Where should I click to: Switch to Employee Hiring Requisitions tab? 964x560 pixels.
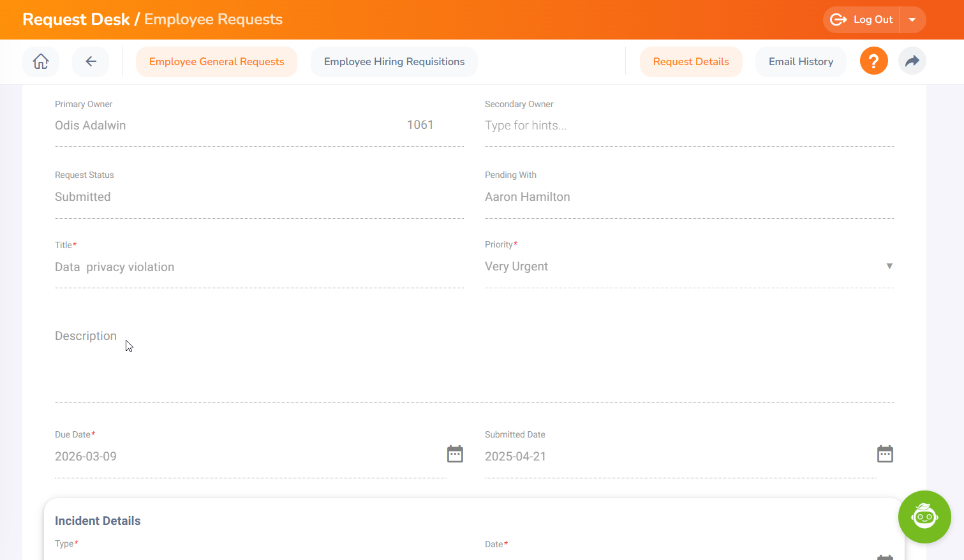click(x=394, y=62)
